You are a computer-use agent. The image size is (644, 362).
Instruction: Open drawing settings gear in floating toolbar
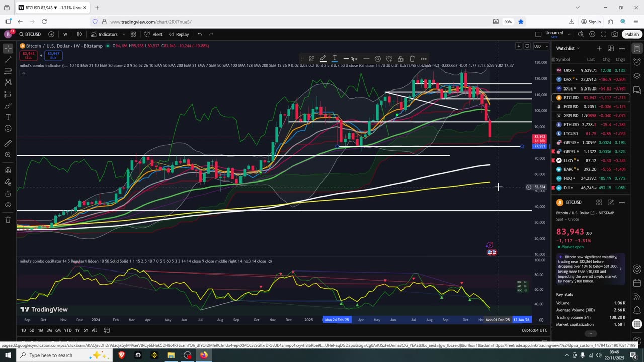click(378, 59)
